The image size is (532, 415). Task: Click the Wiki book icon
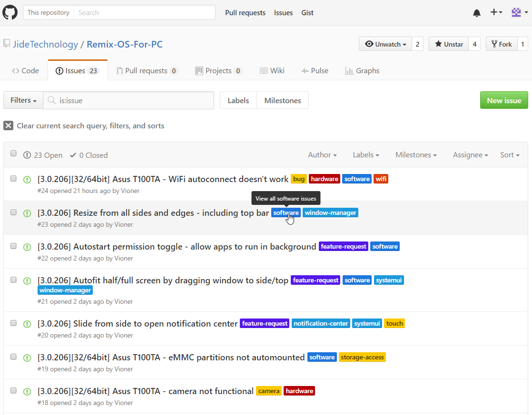tap(264, 70)
